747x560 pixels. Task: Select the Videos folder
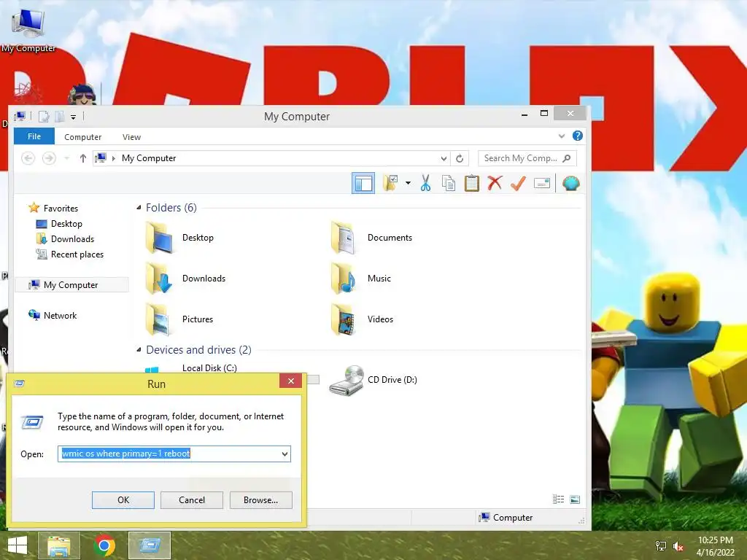362,319
